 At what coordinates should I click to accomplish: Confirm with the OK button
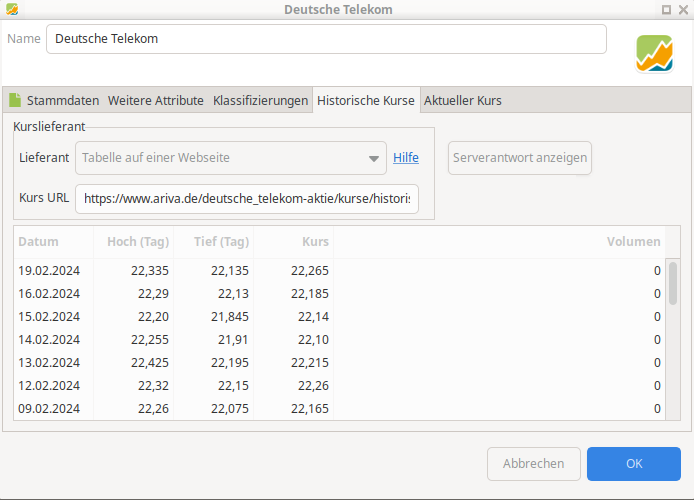pyautogui.click(x=634, y=464)
